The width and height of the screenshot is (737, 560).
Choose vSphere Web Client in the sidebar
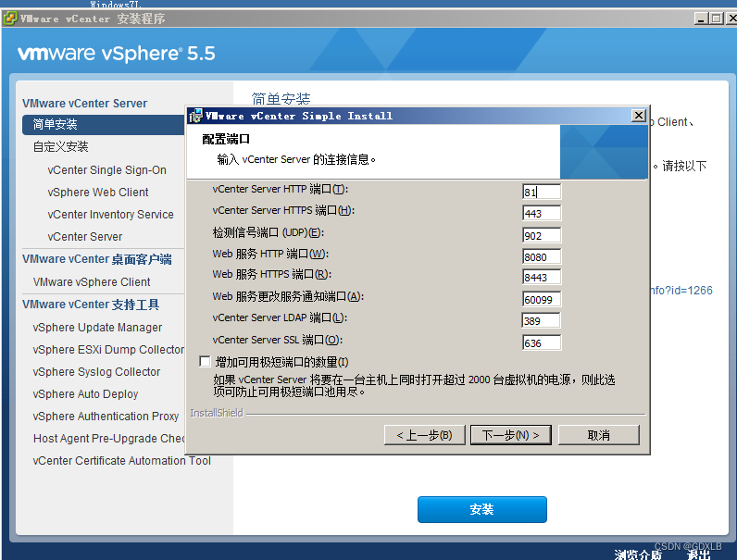tap(98, 193)
